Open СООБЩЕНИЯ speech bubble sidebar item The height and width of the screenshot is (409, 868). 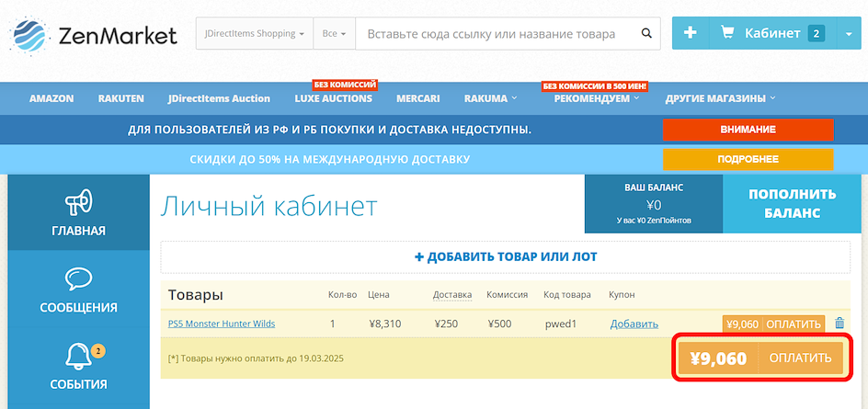pos(78,290)
